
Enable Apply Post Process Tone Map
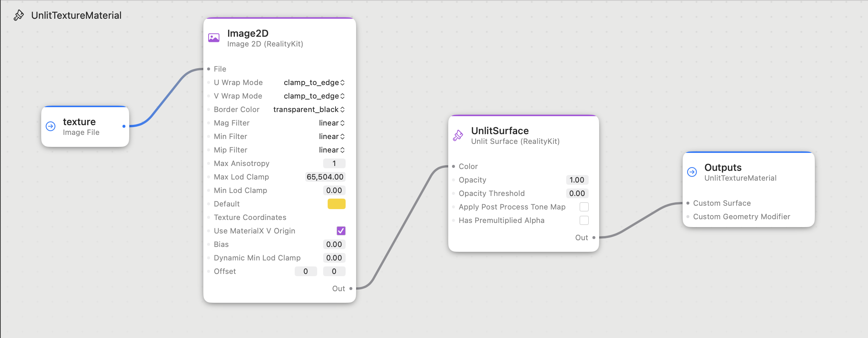coord(584,207)
